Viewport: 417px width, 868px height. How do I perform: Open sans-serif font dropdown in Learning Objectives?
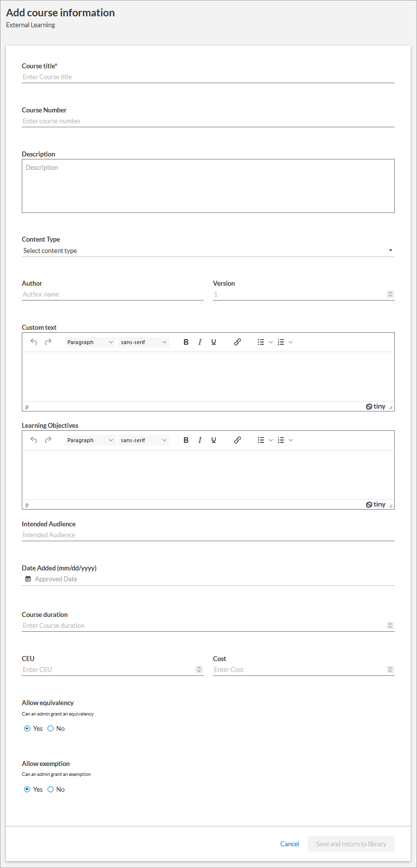pos(143,440)
